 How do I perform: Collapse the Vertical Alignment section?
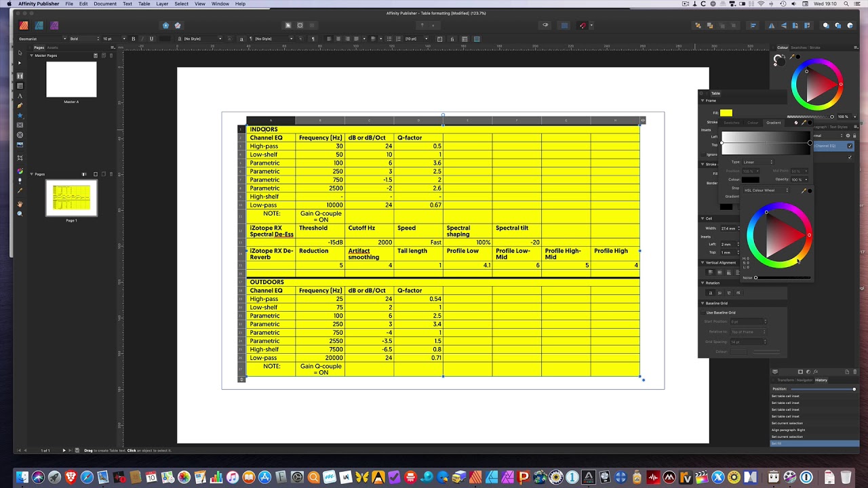703,262
